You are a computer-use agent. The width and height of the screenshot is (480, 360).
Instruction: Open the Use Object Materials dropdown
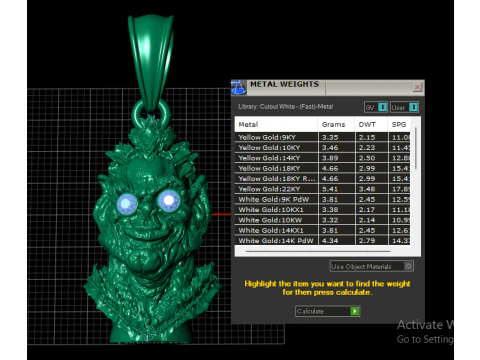372,266
